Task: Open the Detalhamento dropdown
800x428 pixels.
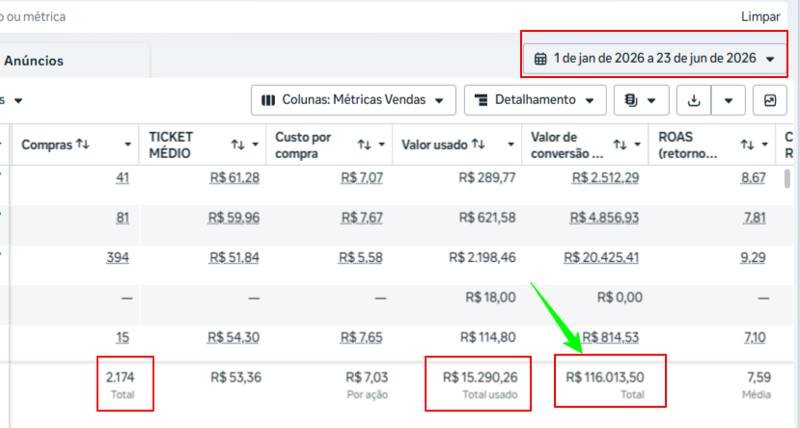Action: (535, 100)
